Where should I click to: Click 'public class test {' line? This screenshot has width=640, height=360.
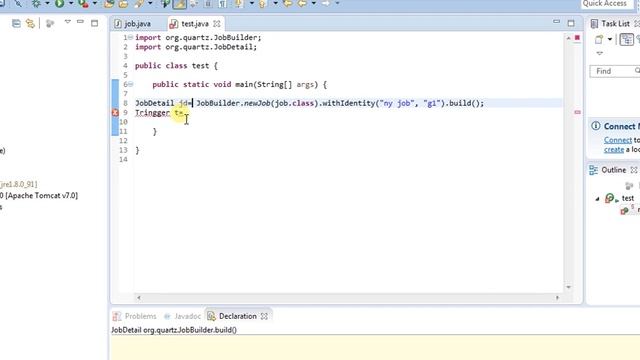tap(176, 66)
